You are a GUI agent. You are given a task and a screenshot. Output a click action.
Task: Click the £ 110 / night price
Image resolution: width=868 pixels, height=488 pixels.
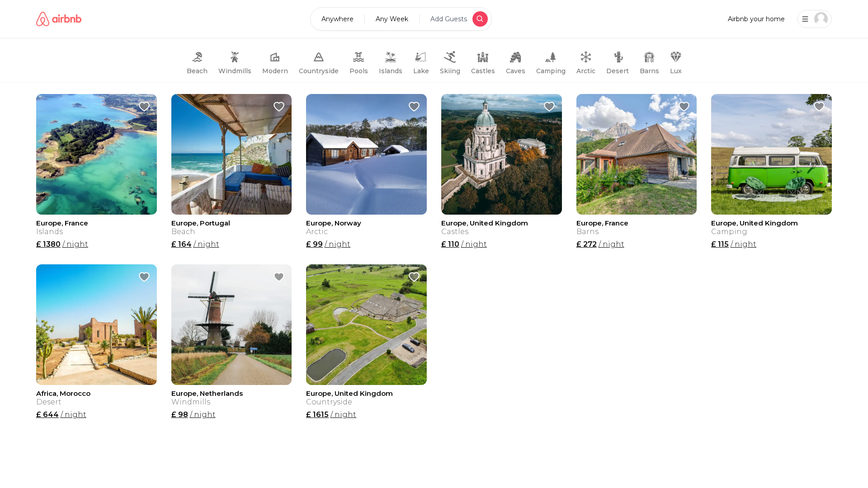point(464,244)
